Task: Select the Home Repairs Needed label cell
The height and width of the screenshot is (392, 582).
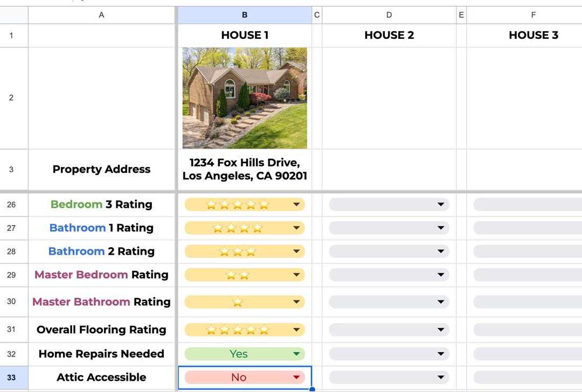Action: pyautogui.click(x=101, y=354)
